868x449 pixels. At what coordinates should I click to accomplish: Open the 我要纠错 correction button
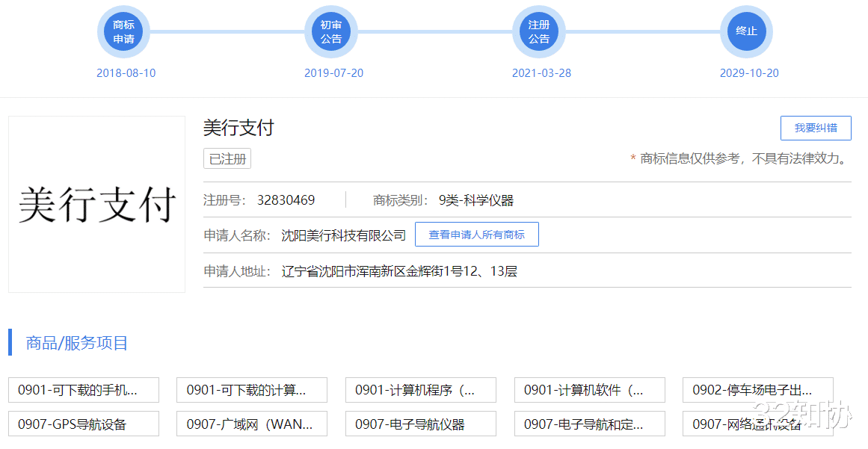click(x=816, y=128)
